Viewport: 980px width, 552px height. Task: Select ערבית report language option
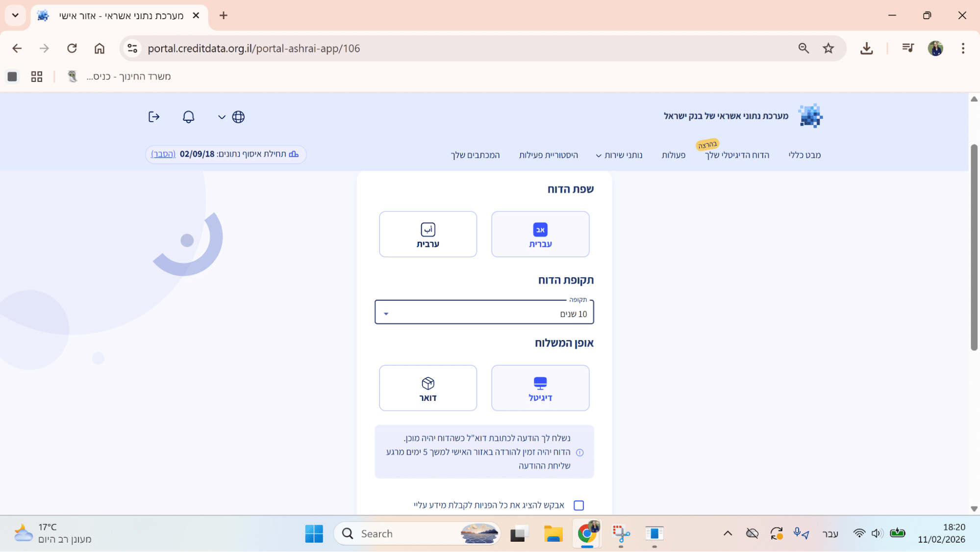tap(427, 234)
